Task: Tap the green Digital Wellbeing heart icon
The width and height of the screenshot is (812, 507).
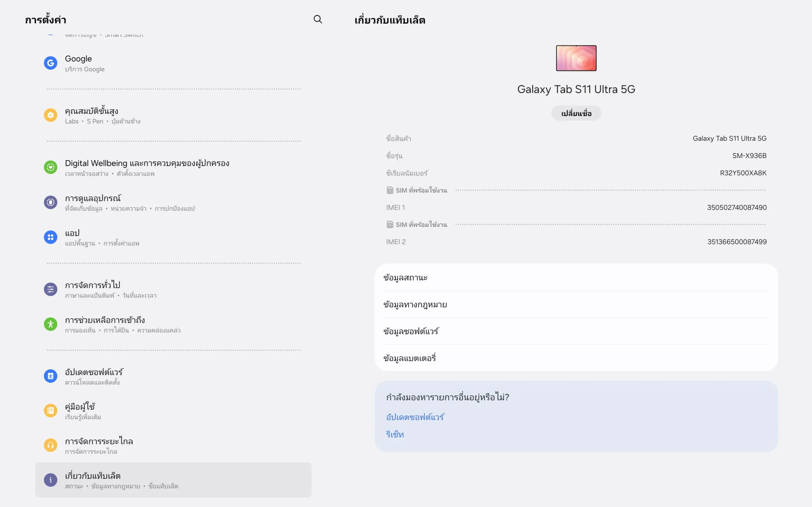Action: pos(51,167)
